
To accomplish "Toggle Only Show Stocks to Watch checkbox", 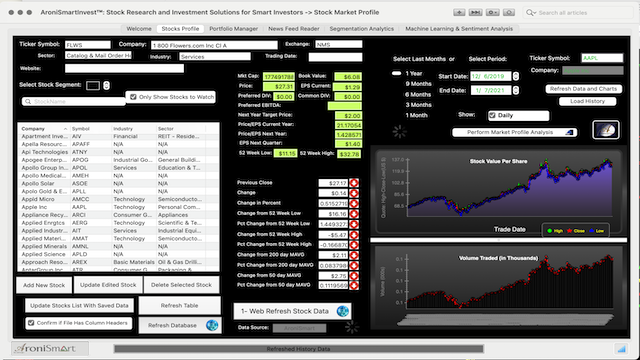I will pyautogui.click(x=133, y=97).
